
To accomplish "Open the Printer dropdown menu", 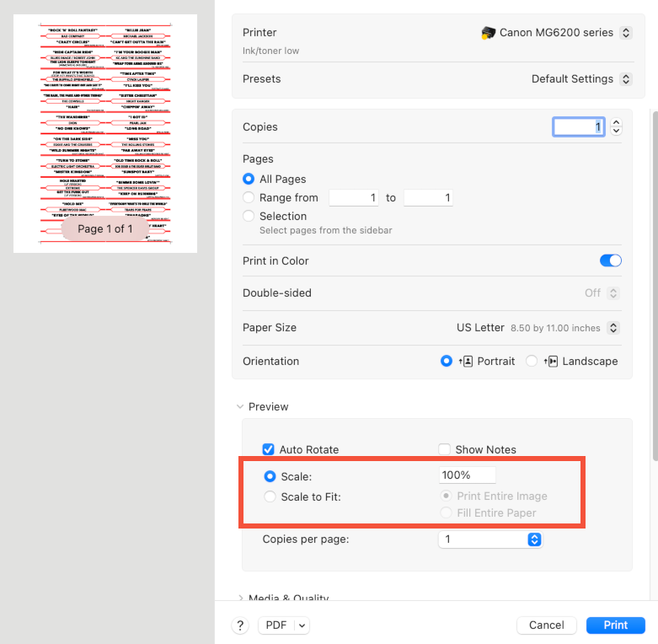I will 625,33.
